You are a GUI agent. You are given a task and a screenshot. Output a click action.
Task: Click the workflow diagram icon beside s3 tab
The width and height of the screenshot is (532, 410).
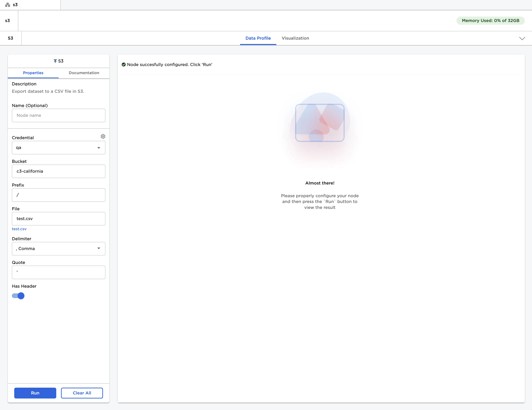8,5
